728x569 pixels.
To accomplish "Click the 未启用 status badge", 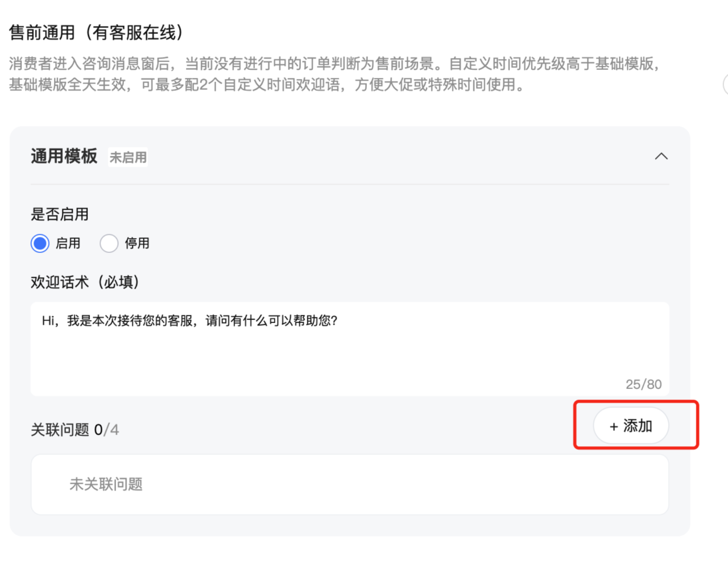I will pos(128,157).
